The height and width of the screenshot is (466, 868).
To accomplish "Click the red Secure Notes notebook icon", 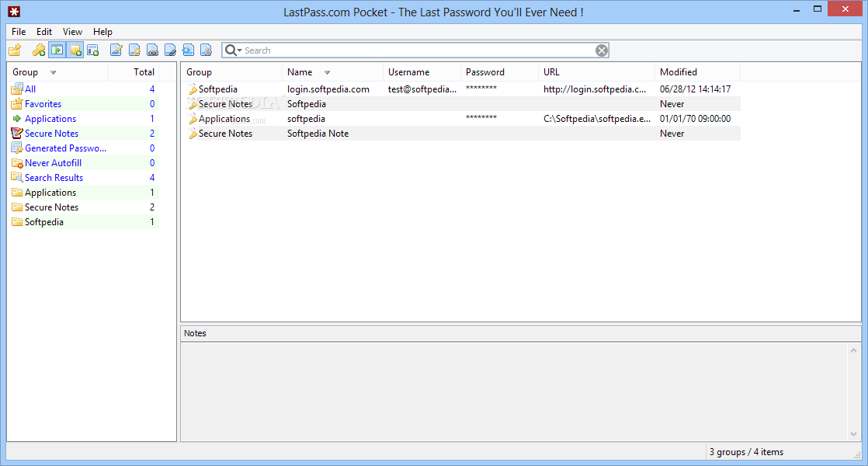I will [x=17, y=134].
